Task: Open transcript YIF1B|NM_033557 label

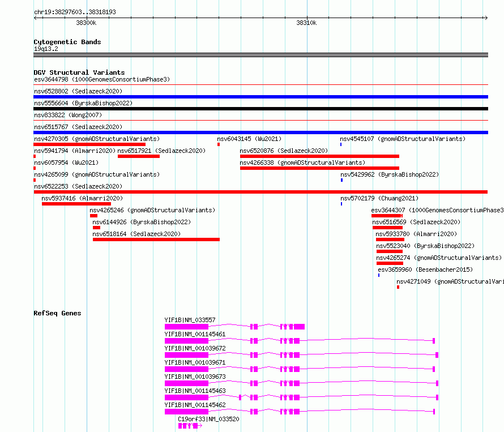Action: tap(190, 320)
